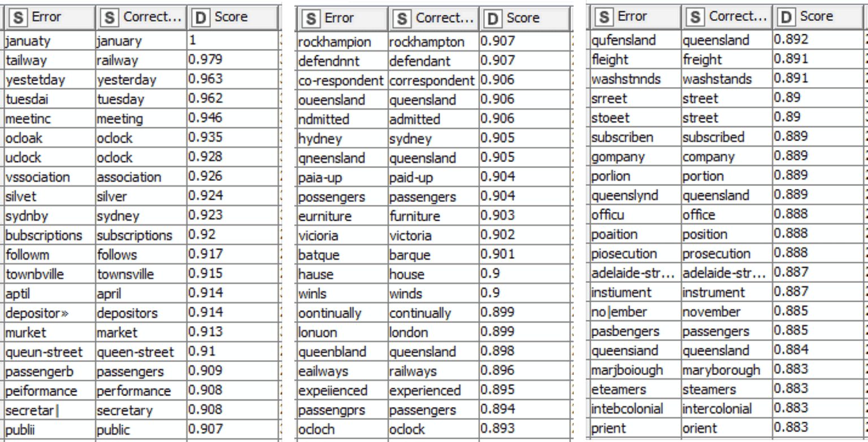
Task: Click the 'silver' correction cell
Action: 141,196
